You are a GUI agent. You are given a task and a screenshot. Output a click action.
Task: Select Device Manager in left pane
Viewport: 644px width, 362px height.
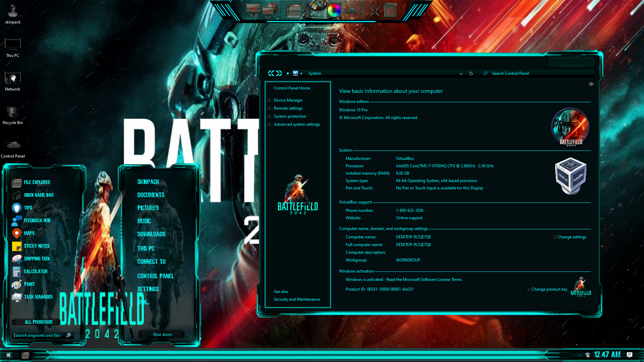pyautogui.click(x=288, y=100)
